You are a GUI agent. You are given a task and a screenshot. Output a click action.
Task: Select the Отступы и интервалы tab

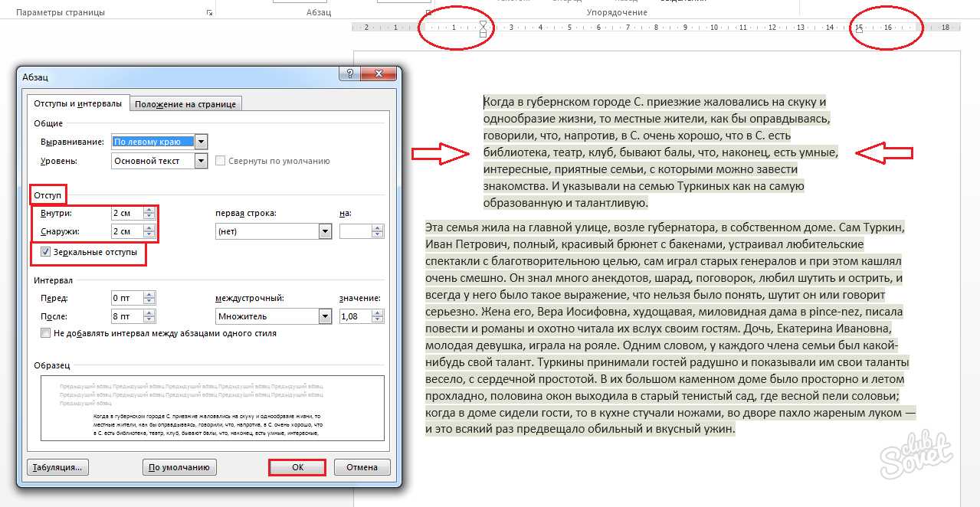(77, 103)
